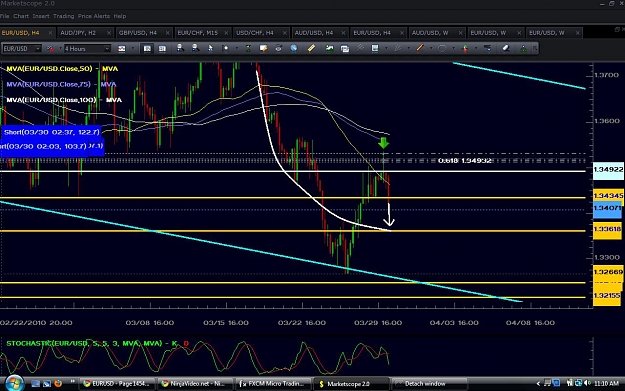
Task: Open the Help menu
Action: [120, 16]
